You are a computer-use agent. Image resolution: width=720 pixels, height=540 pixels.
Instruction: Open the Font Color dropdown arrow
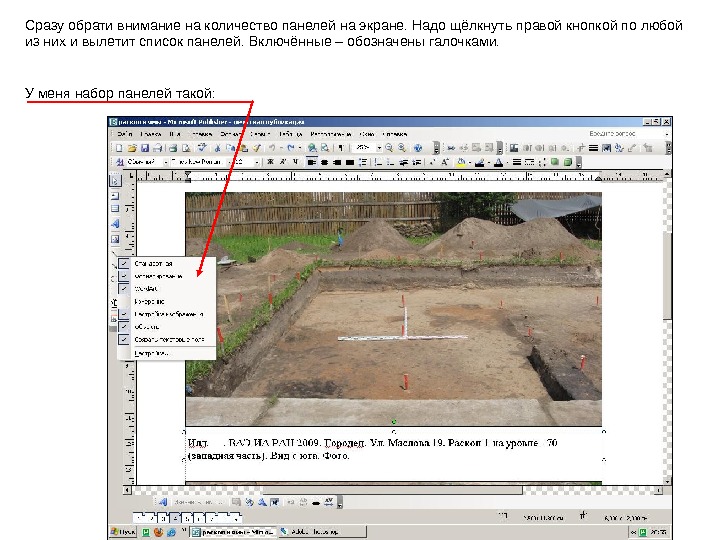point(507,162)
